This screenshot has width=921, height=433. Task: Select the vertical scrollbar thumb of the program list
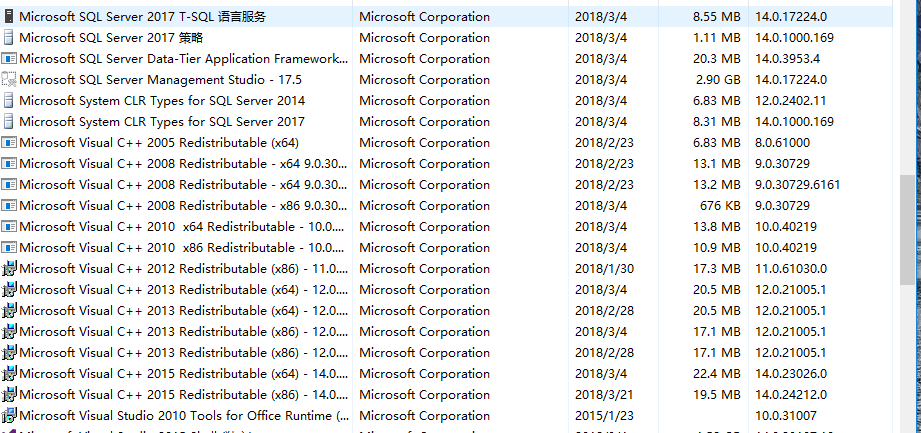[907, 230]
